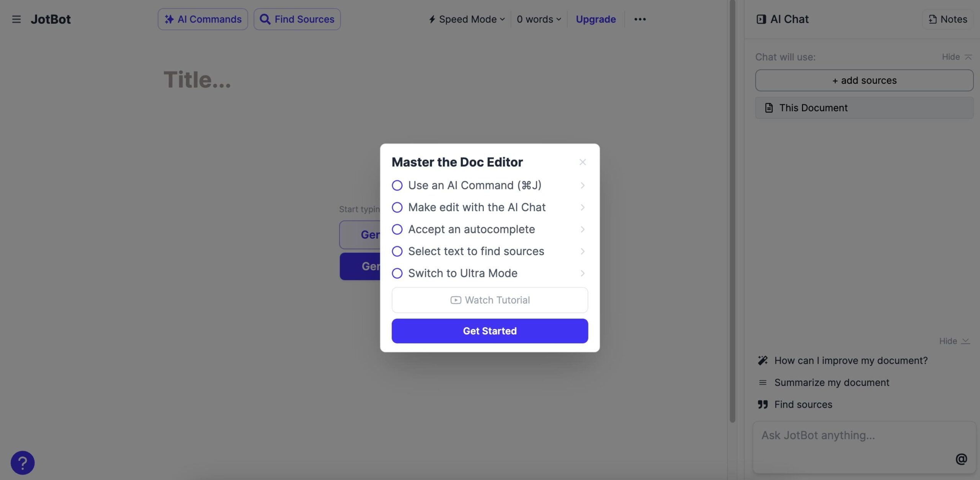
Task: Check off Make edit with the AI Chat circle
Action: coord(397,207)
